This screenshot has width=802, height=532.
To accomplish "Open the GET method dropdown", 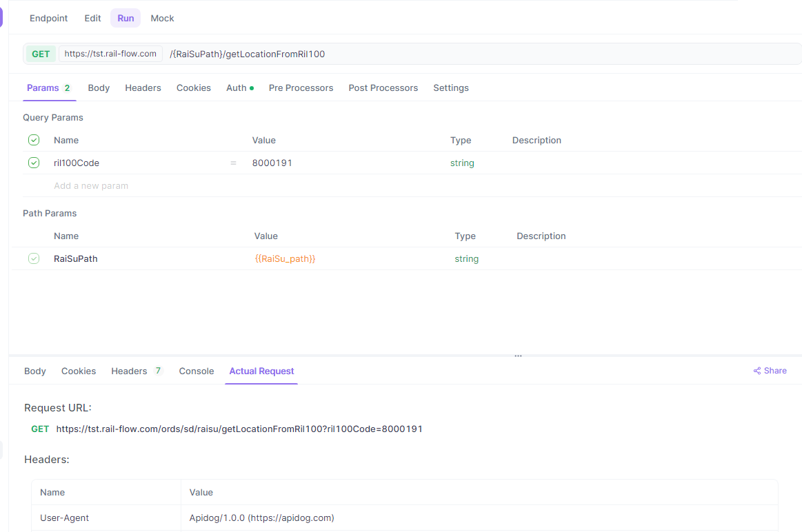I will pos(41,54).
